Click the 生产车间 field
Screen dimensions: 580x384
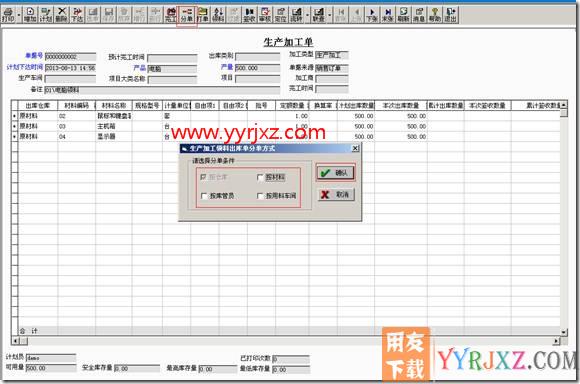(x=70, y=79)
